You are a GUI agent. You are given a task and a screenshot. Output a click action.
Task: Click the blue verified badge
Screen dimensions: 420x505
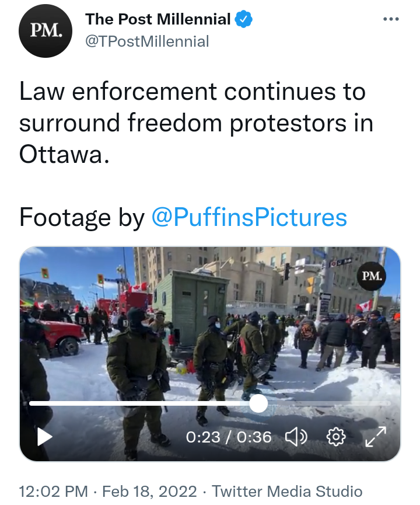[x=244, y=19]
